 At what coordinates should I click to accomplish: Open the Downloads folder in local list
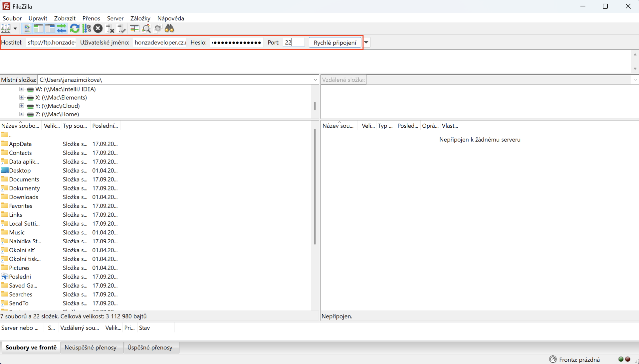[x=23, y=197]
